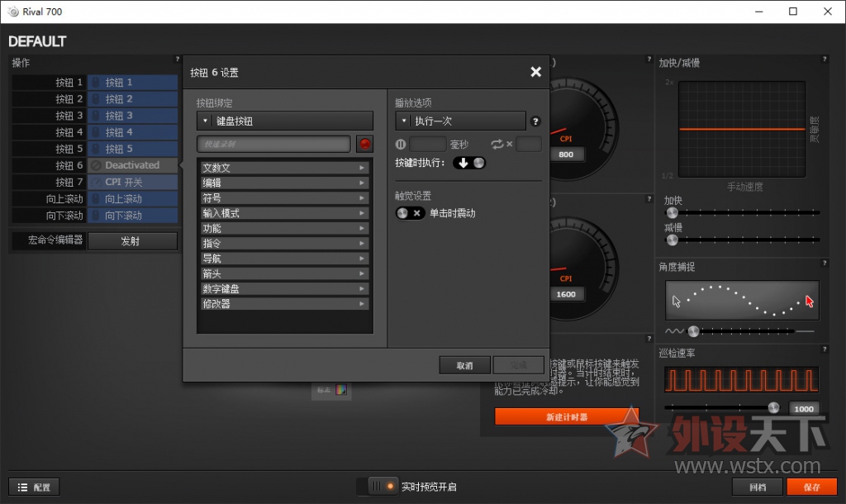Toggle the 按键时执行 switch
This screenshot has width=846, height=504.
470,163
